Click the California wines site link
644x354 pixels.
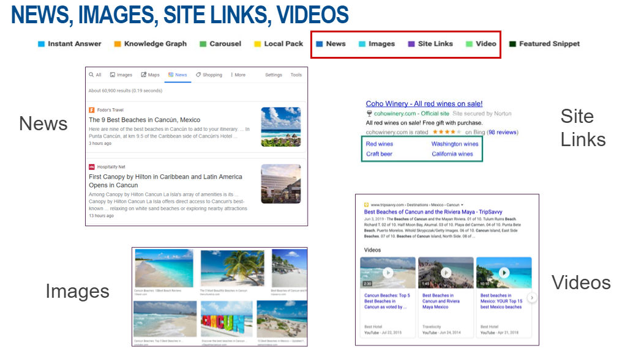tap(452, 154)
